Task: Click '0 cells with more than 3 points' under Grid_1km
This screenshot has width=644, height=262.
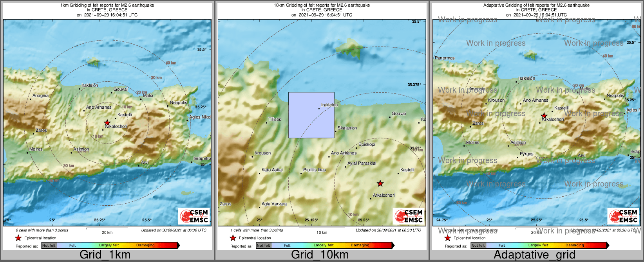Action: click(42, 230)
